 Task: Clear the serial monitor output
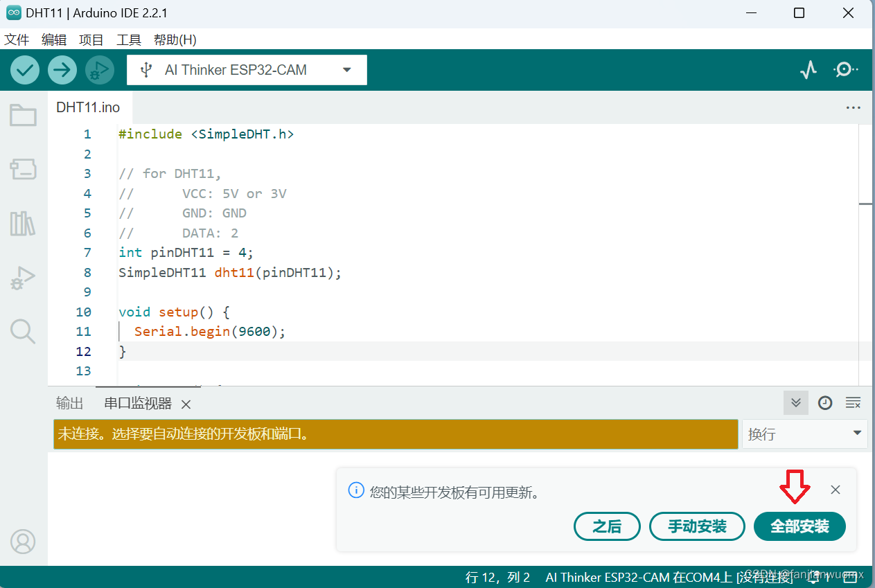coord(854,403)
